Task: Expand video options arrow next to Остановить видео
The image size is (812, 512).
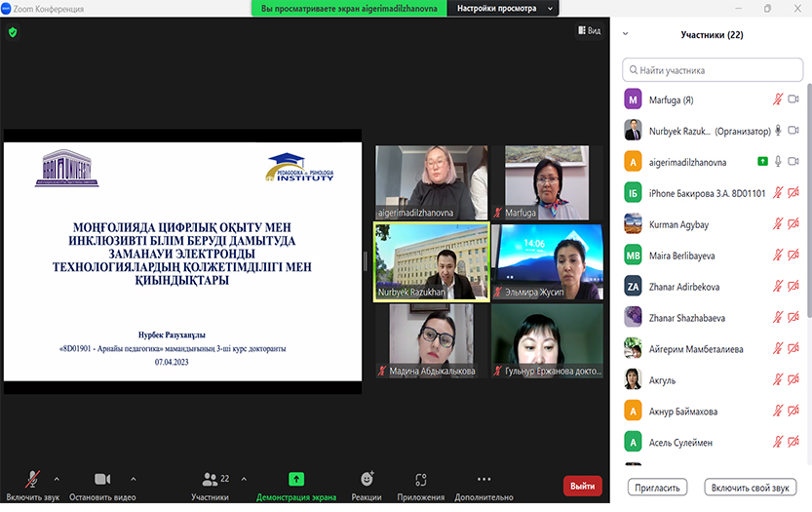Action: (x=134, y=479)
